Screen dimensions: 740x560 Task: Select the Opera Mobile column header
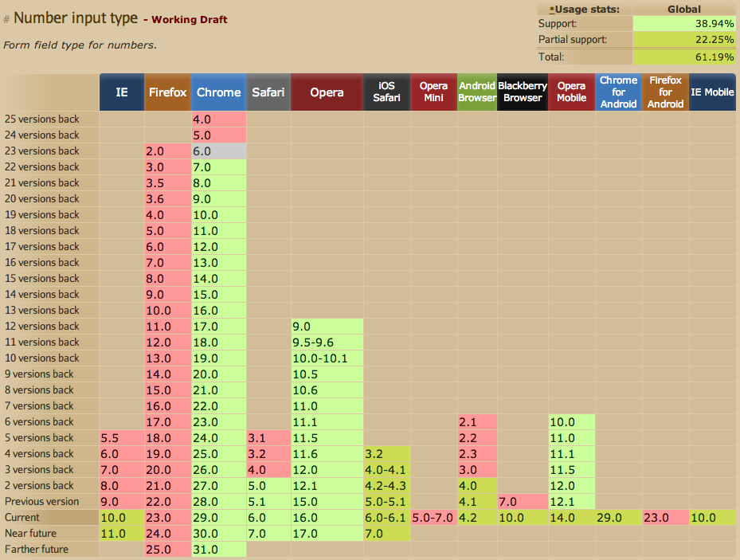coord(571,92)
